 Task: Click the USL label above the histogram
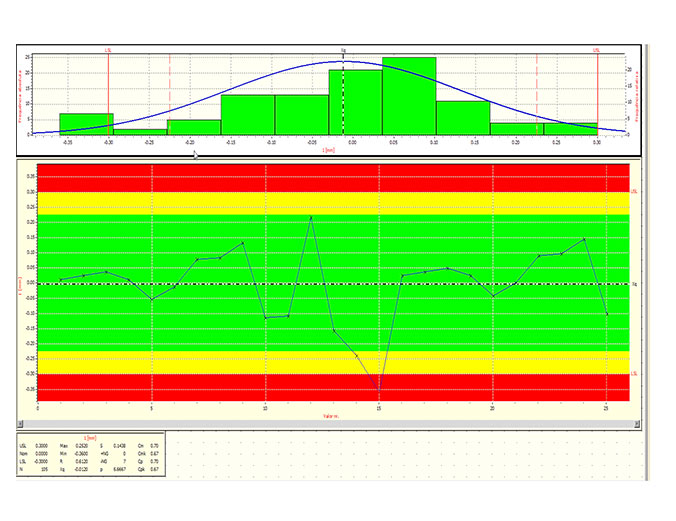point(596,50)
